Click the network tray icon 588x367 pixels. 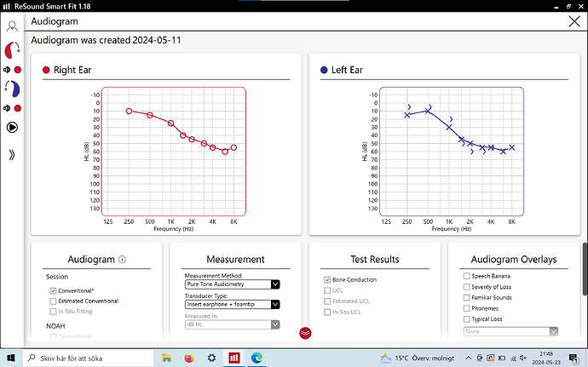513,358
